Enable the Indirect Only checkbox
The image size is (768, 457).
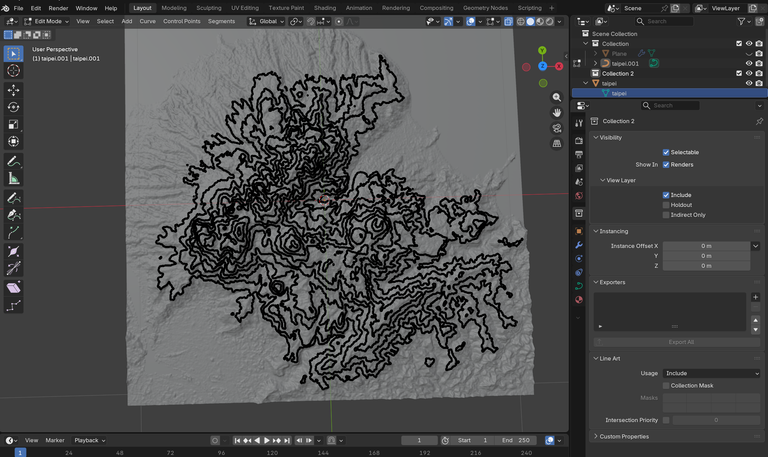[x=666, y=215]
